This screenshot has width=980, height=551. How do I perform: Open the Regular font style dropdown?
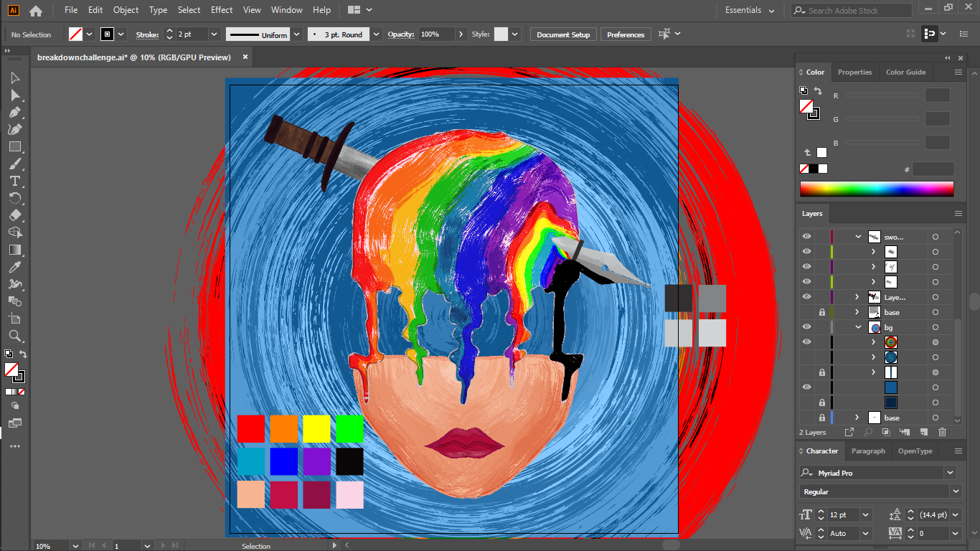pyautogui.click(x=955, y=491)
